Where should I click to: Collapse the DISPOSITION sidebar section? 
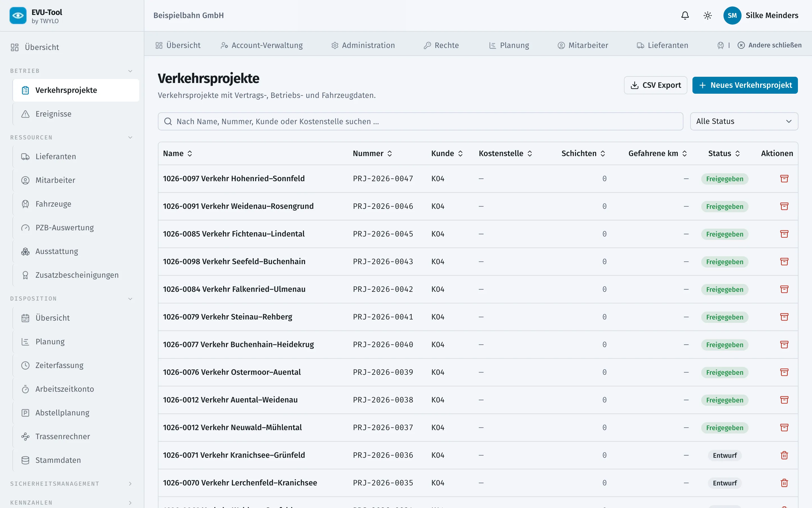(72, 299)
